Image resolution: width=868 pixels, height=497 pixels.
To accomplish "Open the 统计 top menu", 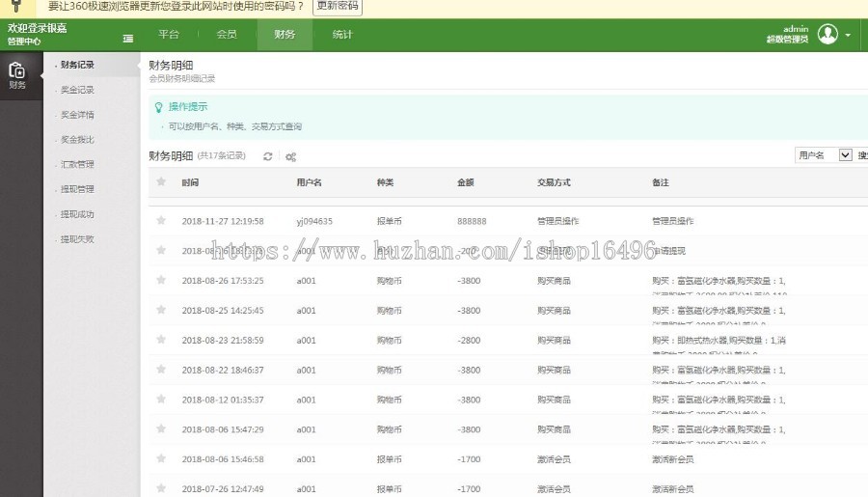I will pos(342,35).
